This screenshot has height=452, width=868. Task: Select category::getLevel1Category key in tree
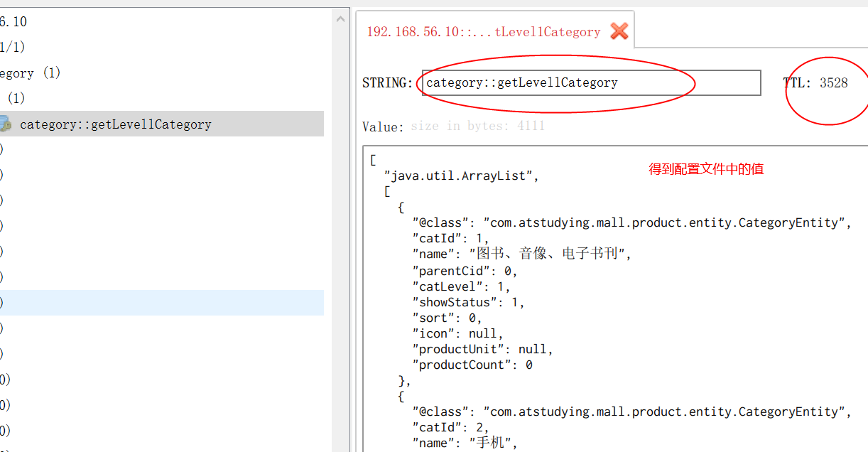pyautogui.click(x=162, y=124)
